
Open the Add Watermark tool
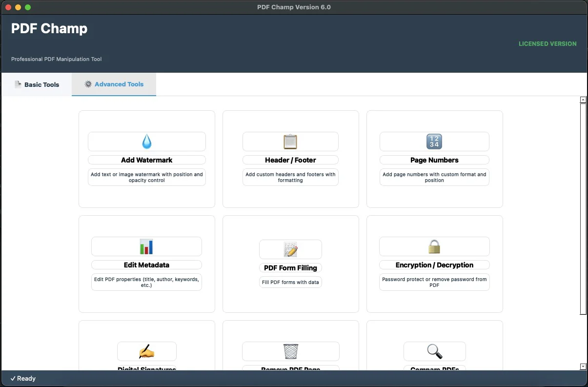click(146, 160)
